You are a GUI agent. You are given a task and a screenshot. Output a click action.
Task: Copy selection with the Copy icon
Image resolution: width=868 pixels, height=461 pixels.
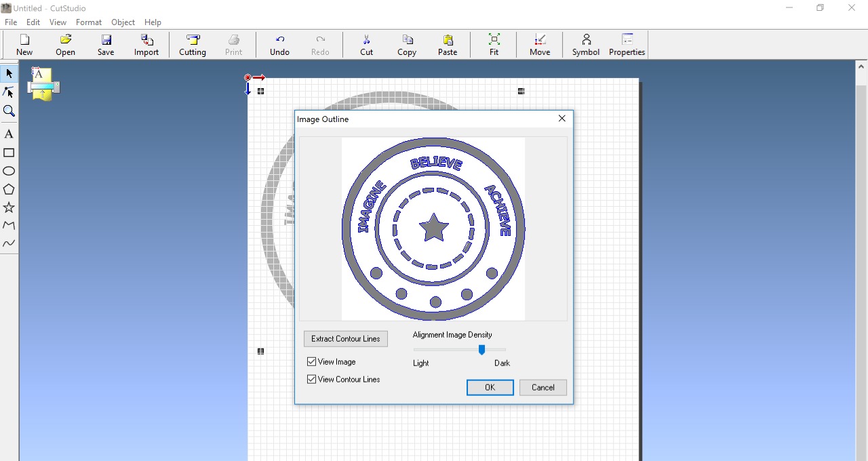[x=407, y=45]
